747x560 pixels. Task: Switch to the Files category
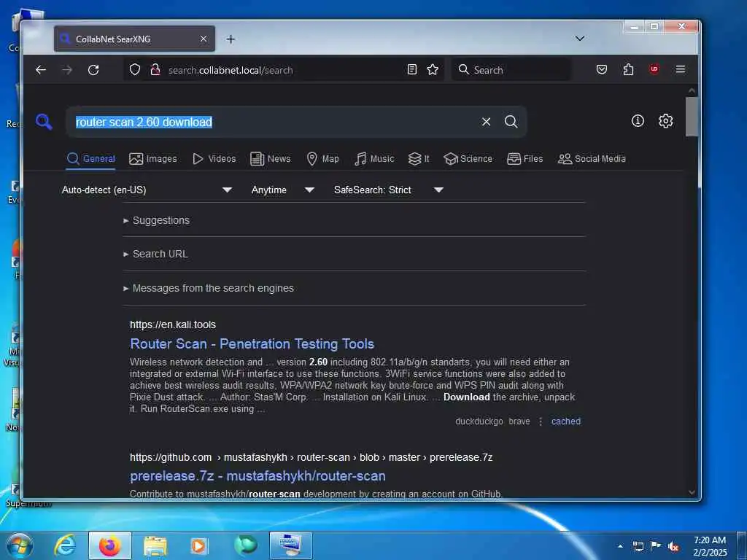tap(525, 158)
